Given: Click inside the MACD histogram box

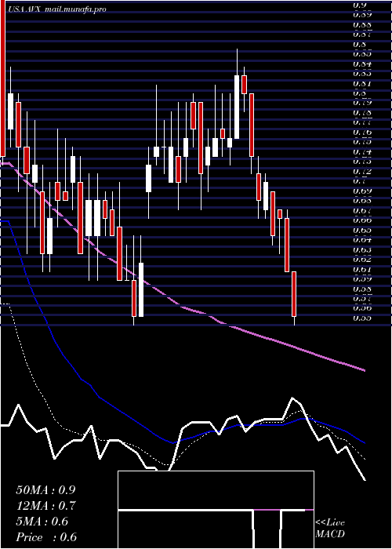Looking at the screenshot, I should click(216, 510).
